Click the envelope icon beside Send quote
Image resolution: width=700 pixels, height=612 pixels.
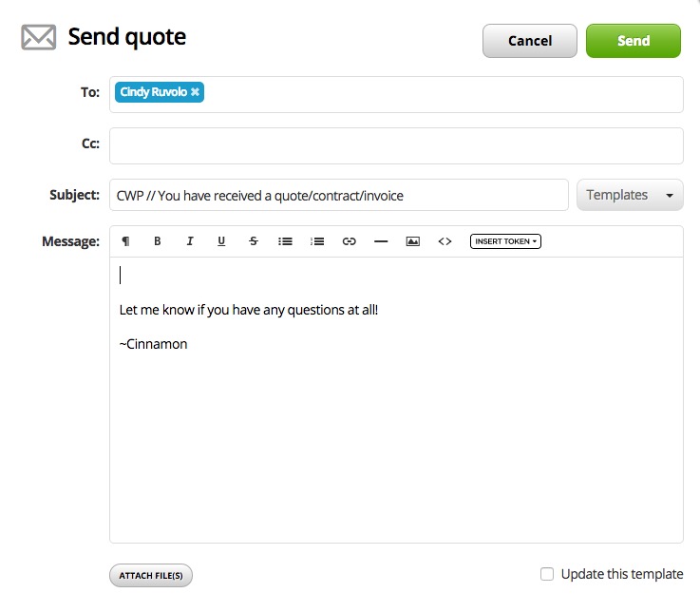[39, 37]
